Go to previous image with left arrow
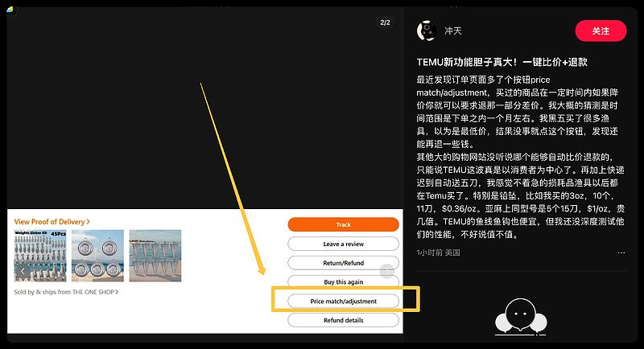The image size is (644, 349). point(23,271)
